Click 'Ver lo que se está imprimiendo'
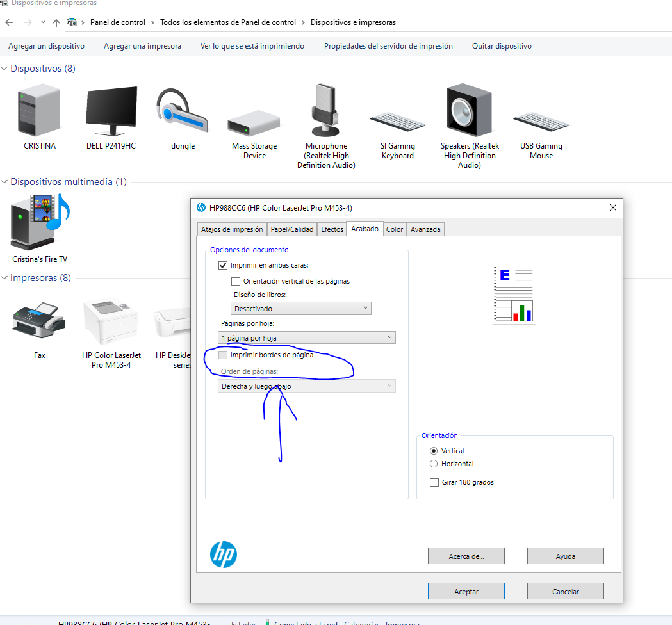 [x=252, y=46]
